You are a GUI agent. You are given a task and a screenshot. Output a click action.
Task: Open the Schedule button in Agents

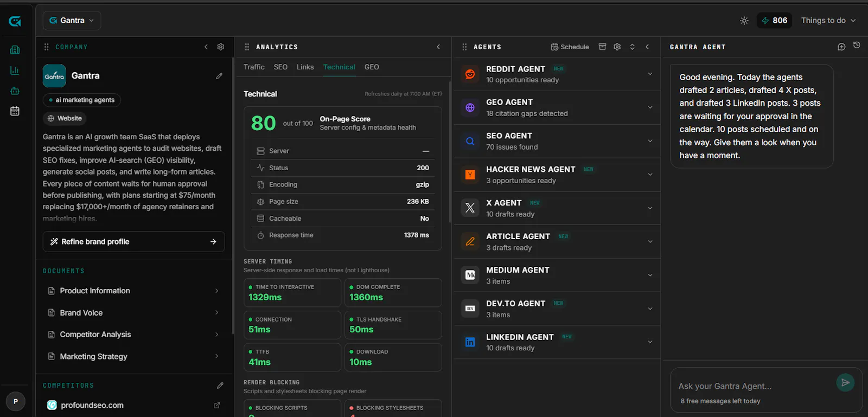tap(570, 47)
